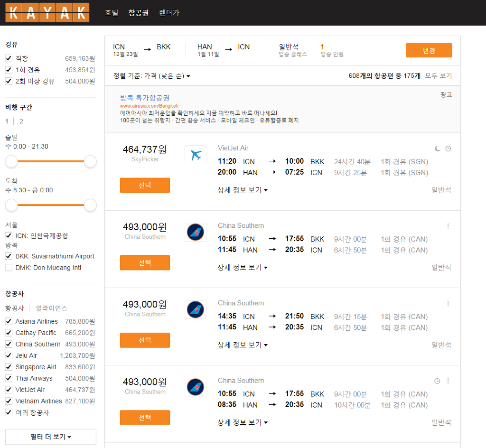Select the 얼라이언스 alliance tab
The width and height of the screenshot is (486, 448).
(51, 308)
